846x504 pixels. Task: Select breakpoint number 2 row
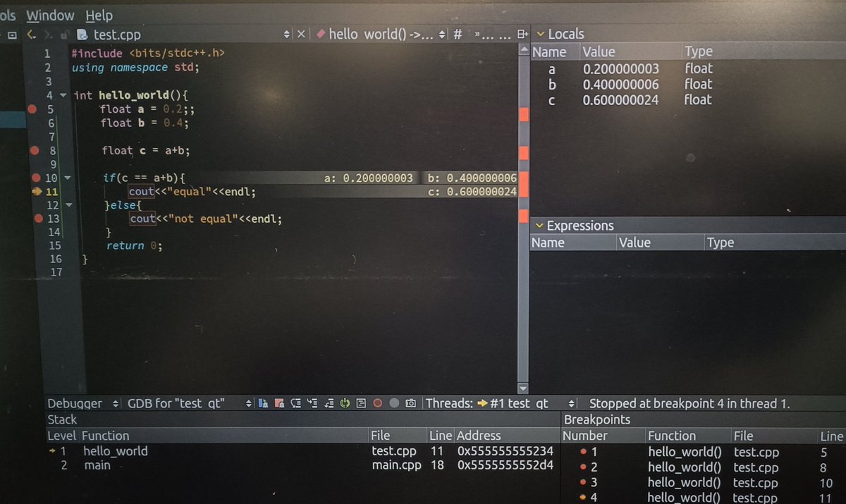tap(704, 467)
